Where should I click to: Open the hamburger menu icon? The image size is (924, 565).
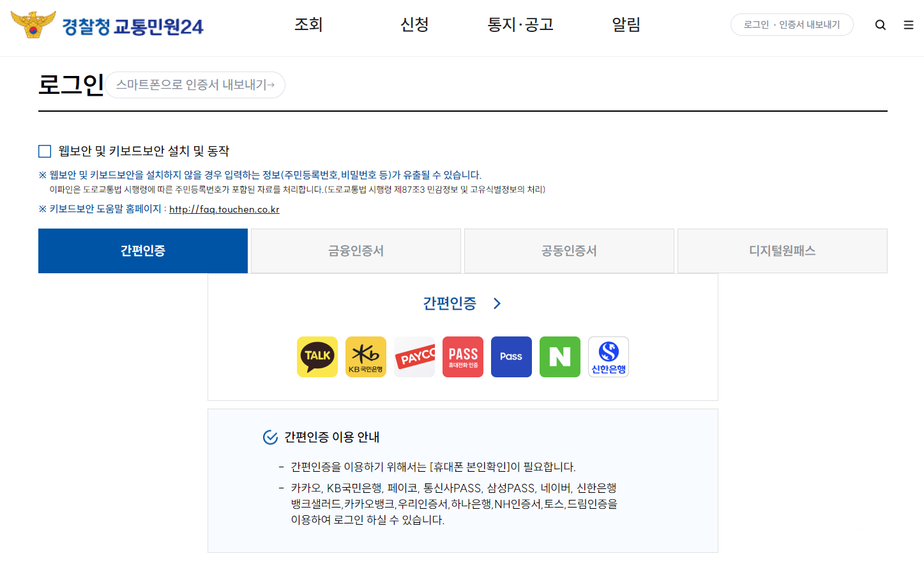907,24
